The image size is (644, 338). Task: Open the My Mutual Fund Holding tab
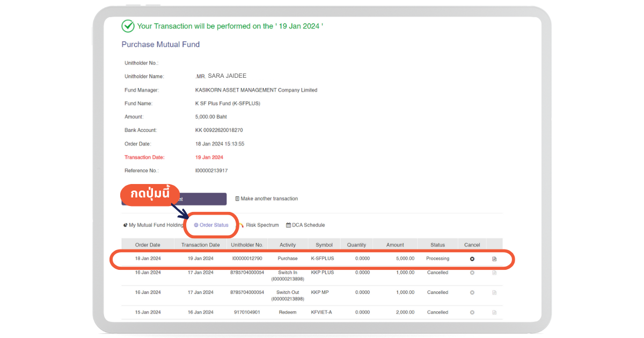(153, 225)
